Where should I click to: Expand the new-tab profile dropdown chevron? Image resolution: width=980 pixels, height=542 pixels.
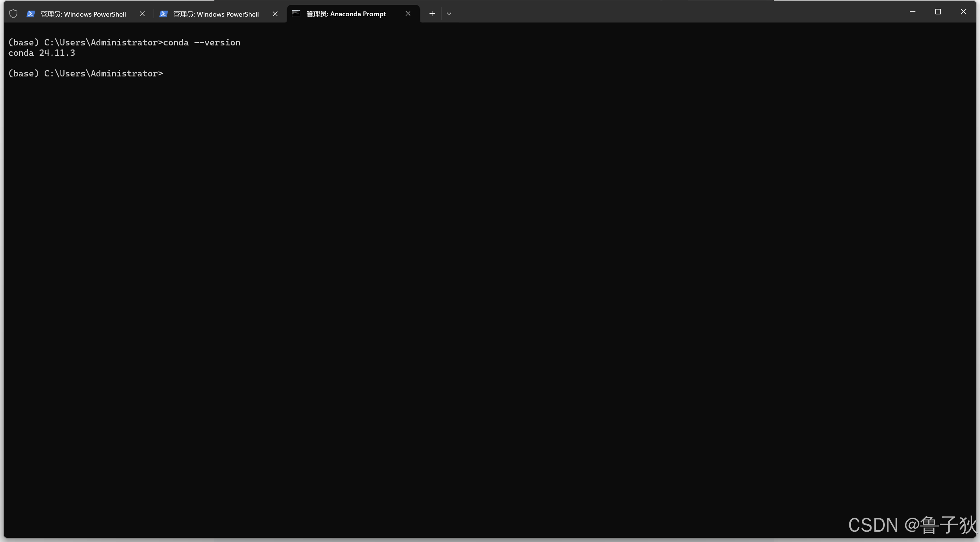(x=449, y=14)
